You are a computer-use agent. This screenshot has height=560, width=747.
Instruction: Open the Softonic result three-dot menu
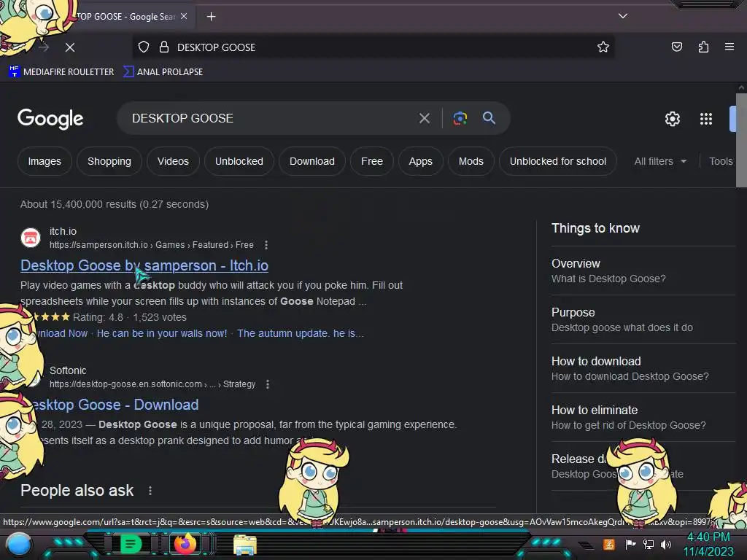268,384
